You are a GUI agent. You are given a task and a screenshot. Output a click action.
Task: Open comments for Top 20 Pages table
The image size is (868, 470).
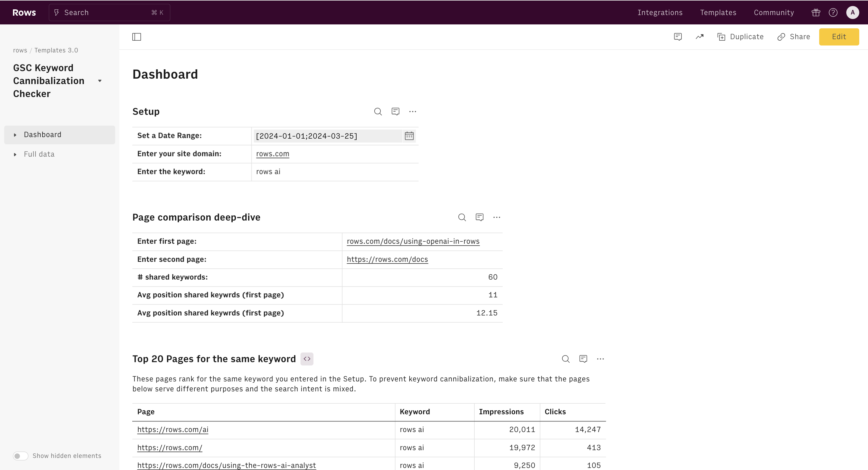click(x=583, y=359)
